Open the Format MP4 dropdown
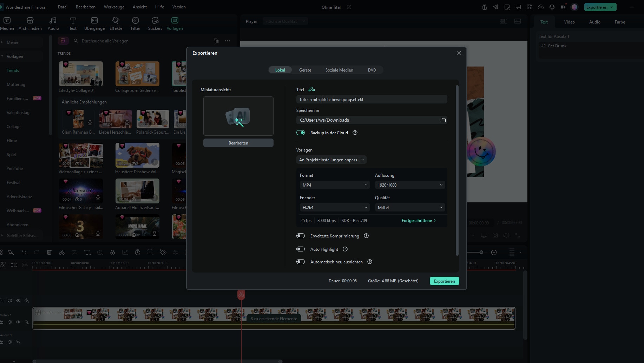 click(335, 185)
